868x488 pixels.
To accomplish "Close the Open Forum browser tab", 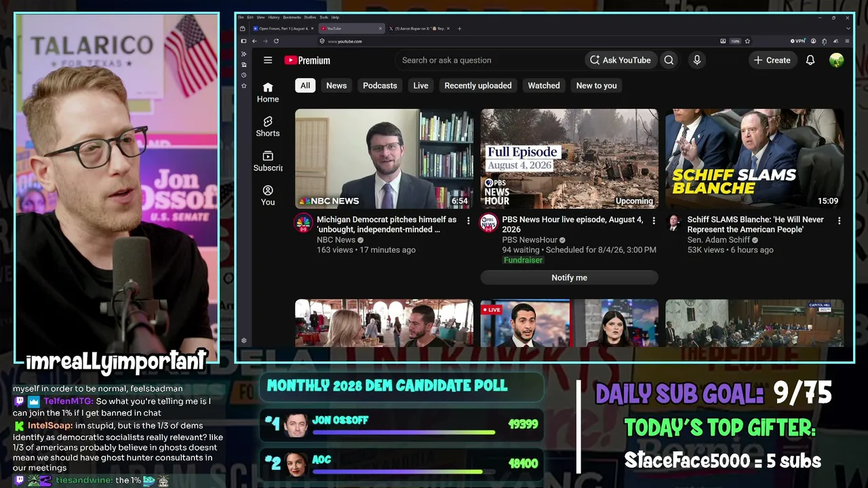I will pos(312,28).
